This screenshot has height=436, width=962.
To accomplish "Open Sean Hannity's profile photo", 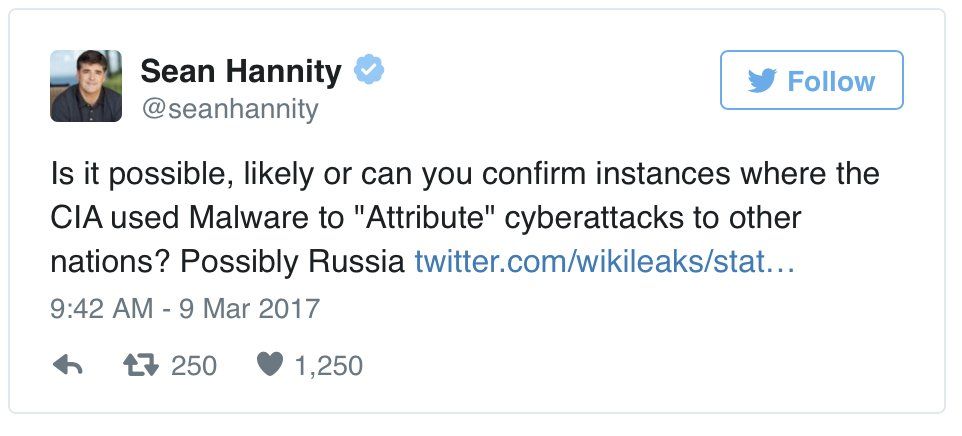I will tap(86, 86).
